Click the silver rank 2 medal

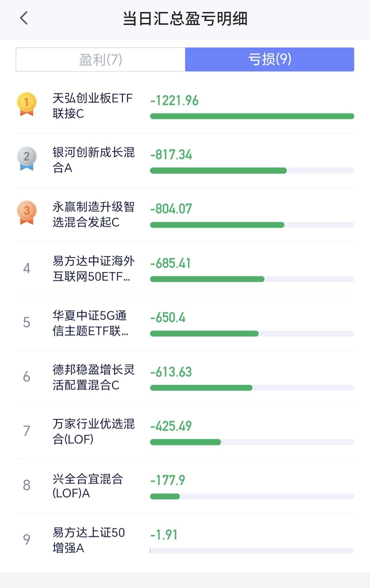tap(27, 158)
